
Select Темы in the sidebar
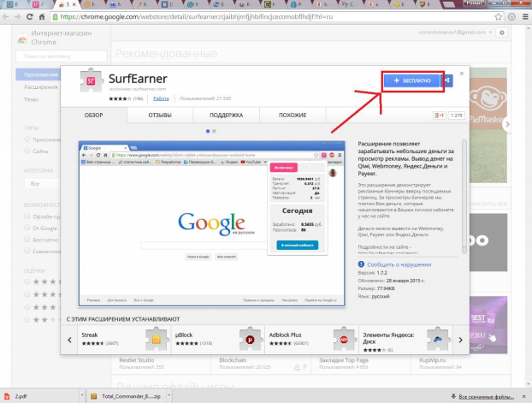point(31,99)
